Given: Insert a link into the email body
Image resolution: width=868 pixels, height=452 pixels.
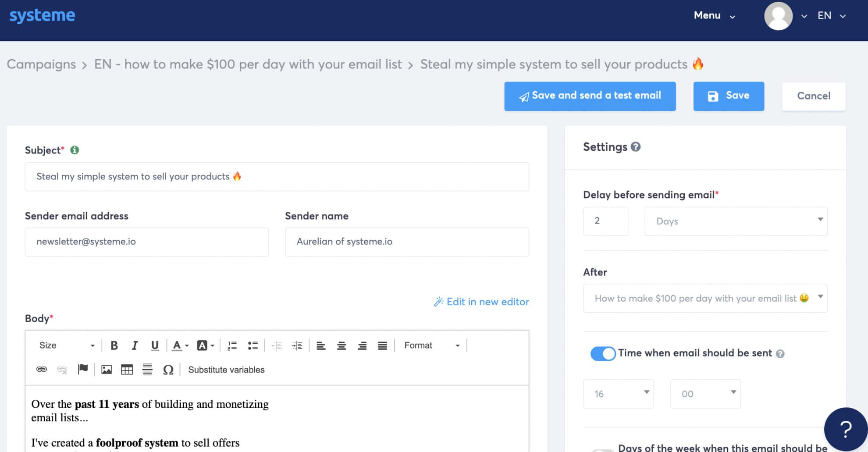Looking at the screenshot, I should [42, 370].
